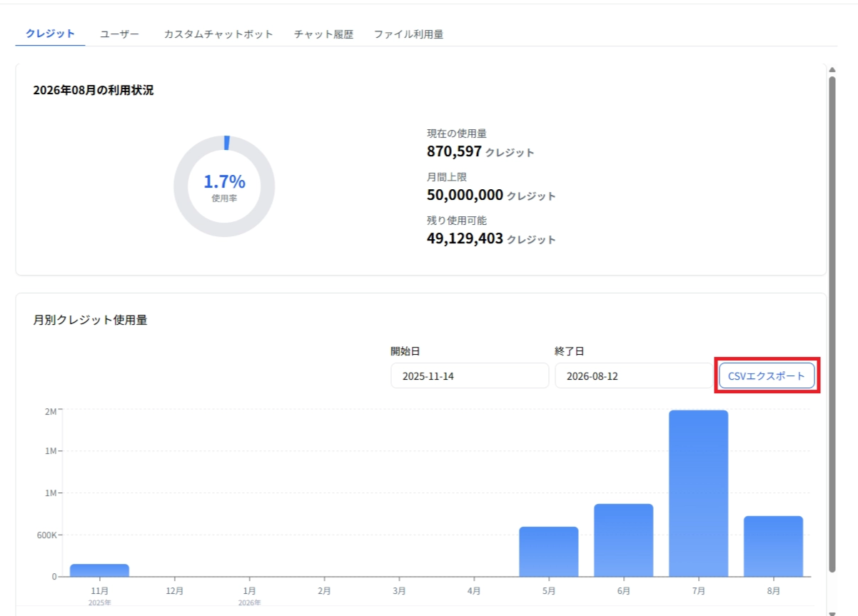The image size is (858, 616).
Task: Click the 600K y-axis label
Action: point(46,535)
